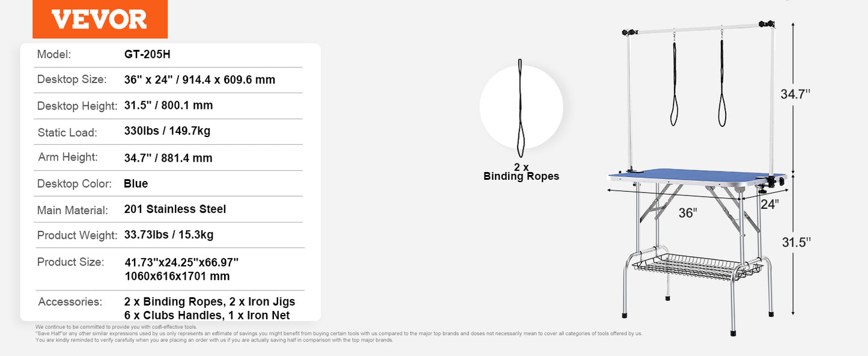Click the orange VEVOR logo
This screenshot has width=868, height=356.
tap(100, 19)
